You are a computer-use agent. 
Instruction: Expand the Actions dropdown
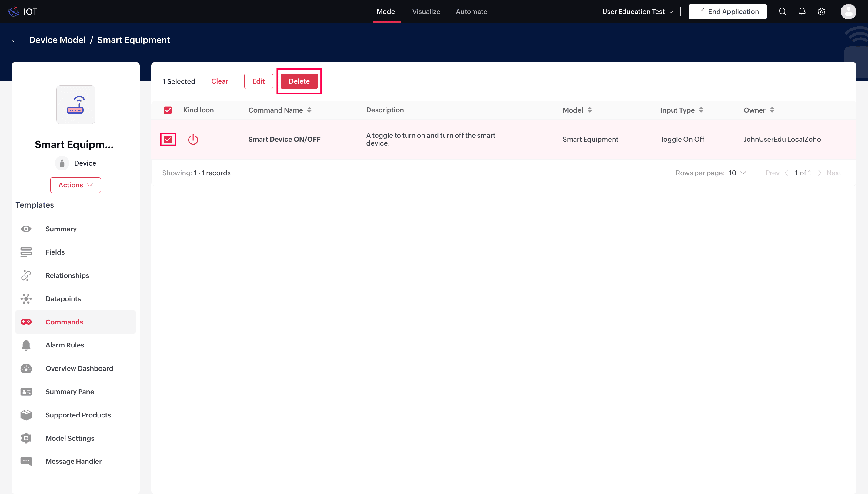[x=75, y=185]
